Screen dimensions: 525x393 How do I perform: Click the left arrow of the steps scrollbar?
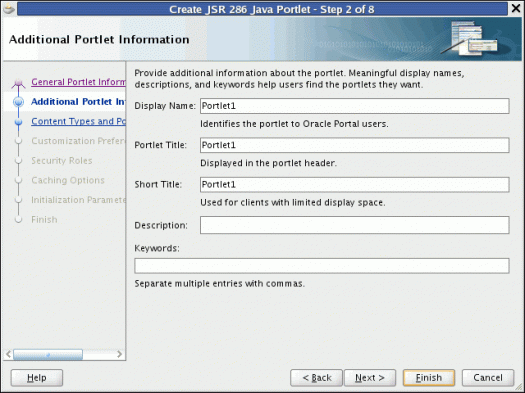click(8, 354)
